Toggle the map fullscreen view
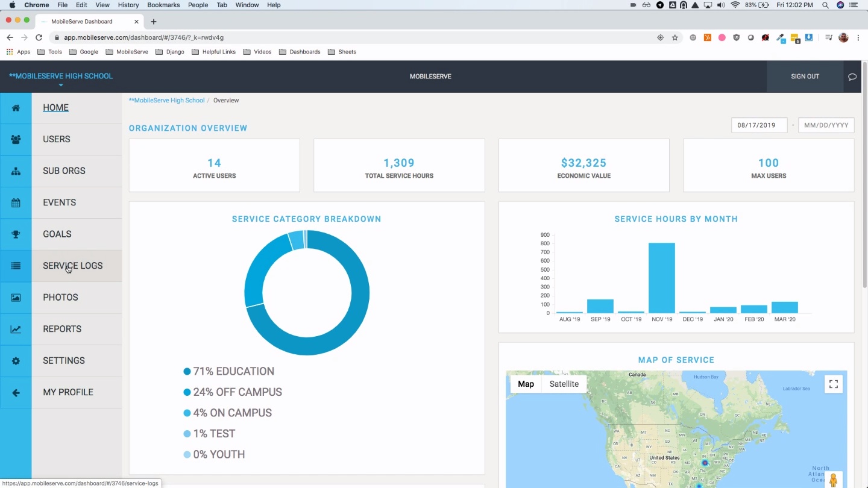 coord(834,384)
